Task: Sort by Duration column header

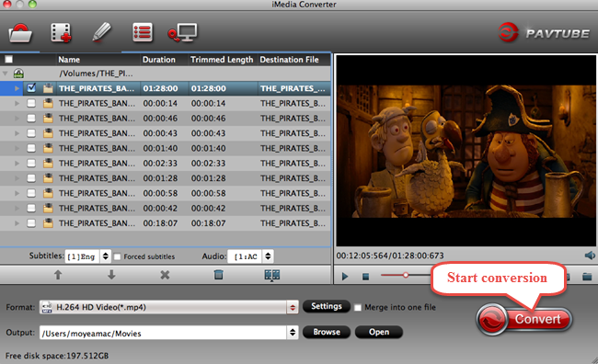Action: [159, 60]
